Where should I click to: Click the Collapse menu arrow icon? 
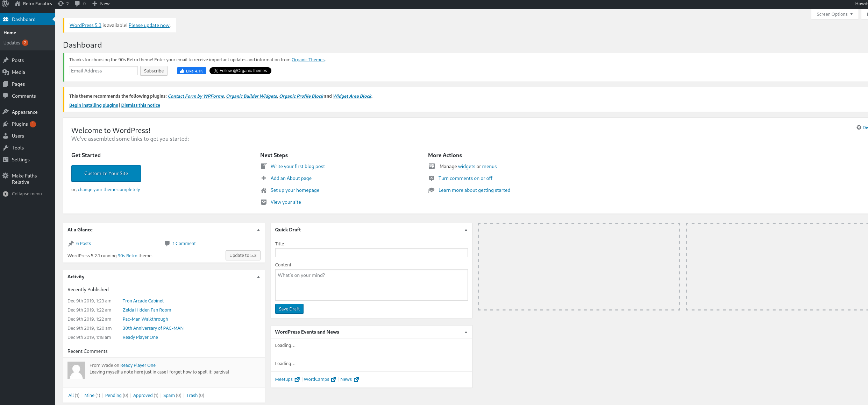pos(6,194)
